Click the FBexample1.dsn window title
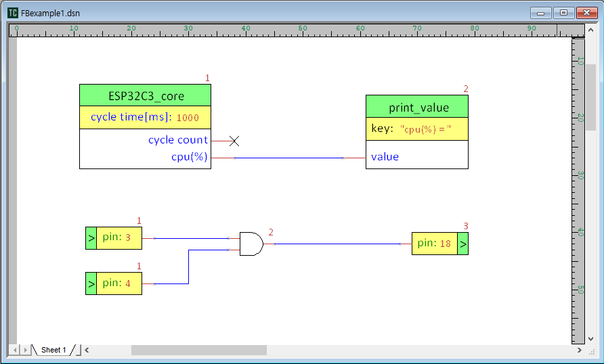 [51, 13]
